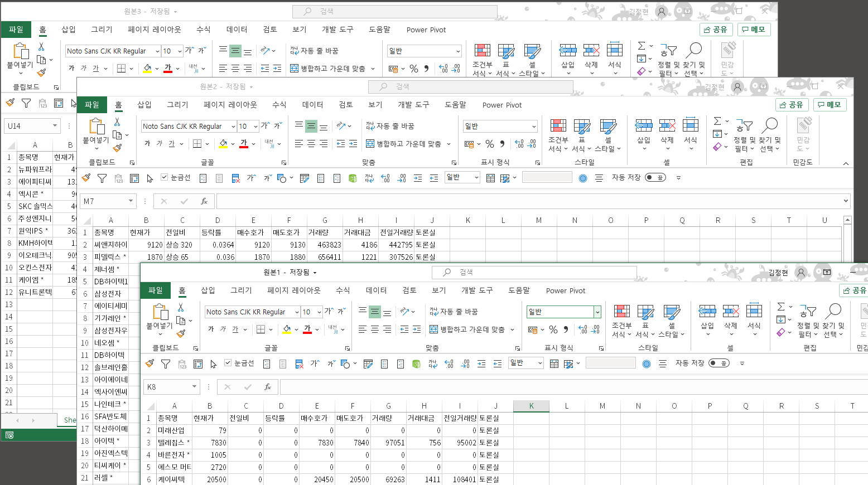This screenshot has width=868, height=485.
Task: Click paste icon in 원본1 window
Action: (x=160, y=312)
